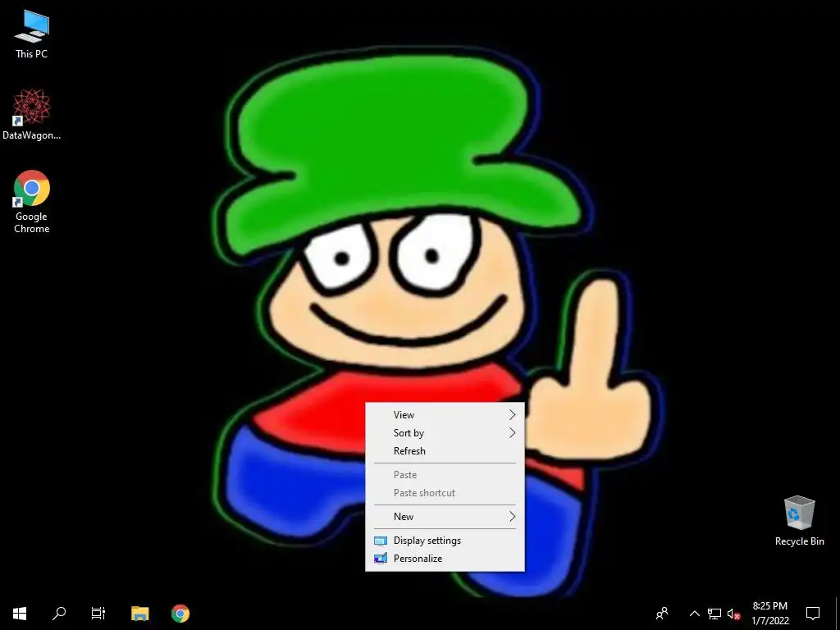Viewport: 840px width, 630px height.
Task: Launch File Explorer from the taskbar
Action: [139, 613]
